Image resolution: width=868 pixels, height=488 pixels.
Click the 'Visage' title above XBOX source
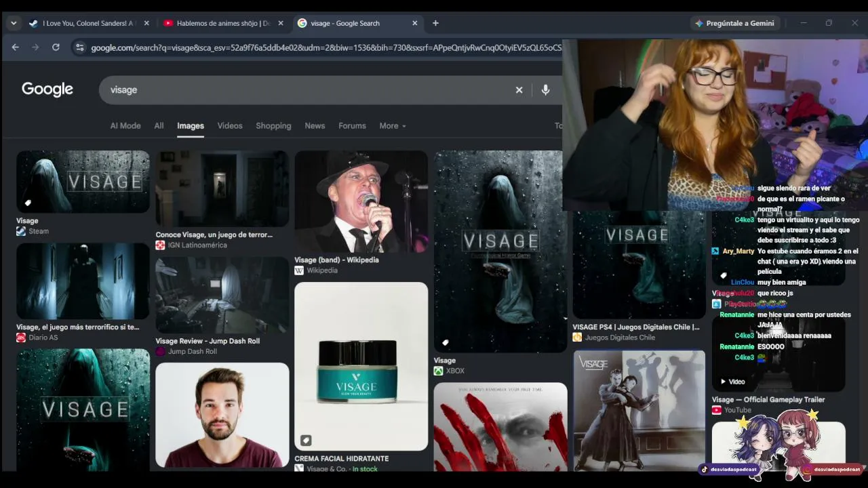(x=444, y=361)
